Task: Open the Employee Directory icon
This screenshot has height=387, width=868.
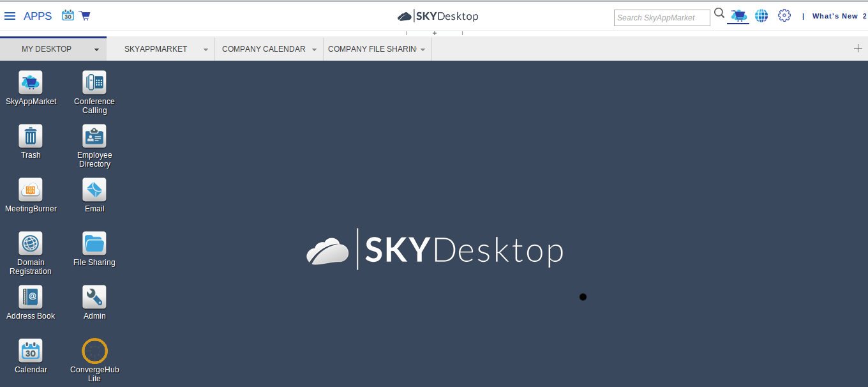Action: pyautogui.click(x=94, y=136)
